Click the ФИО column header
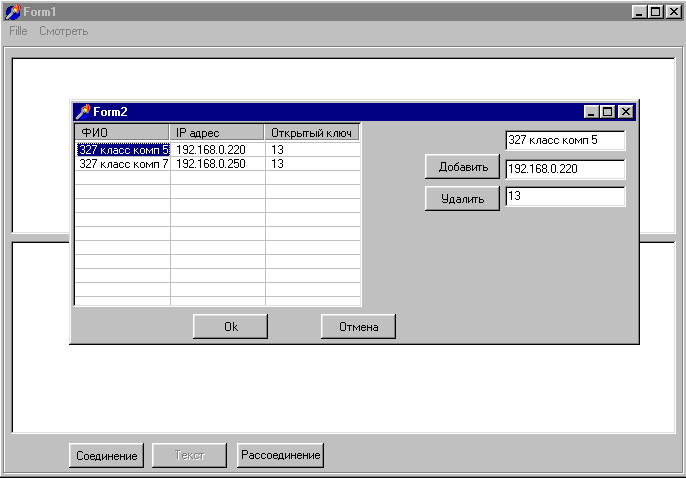This screenshot has height=478, width=686. [x=122, y=132]
